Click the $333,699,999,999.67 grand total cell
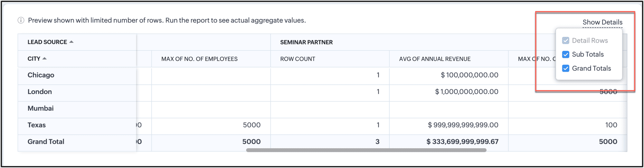 tap(462, 142)
